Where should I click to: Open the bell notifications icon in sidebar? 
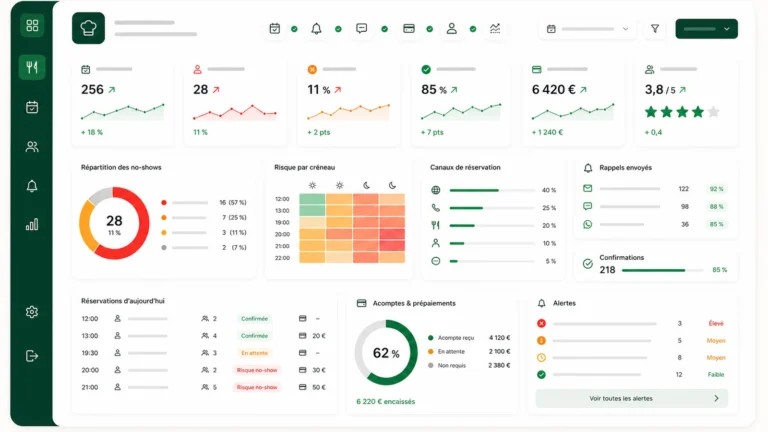click(32, 186)
